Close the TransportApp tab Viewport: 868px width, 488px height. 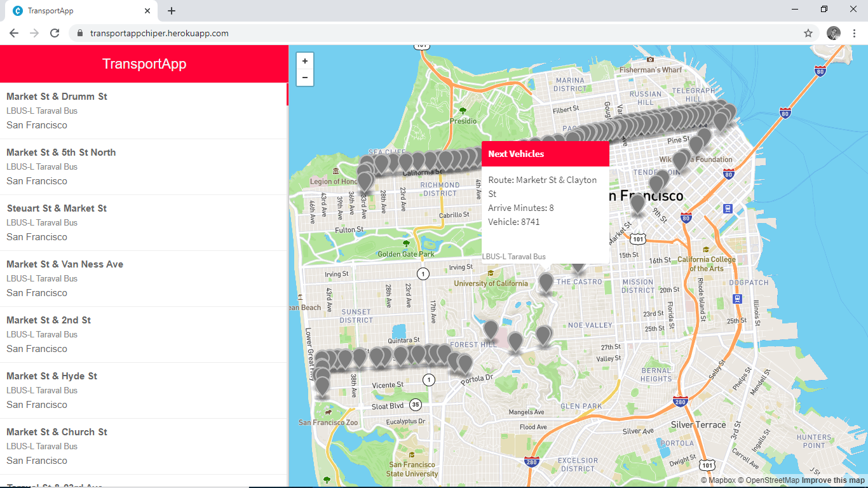[147, 11]
